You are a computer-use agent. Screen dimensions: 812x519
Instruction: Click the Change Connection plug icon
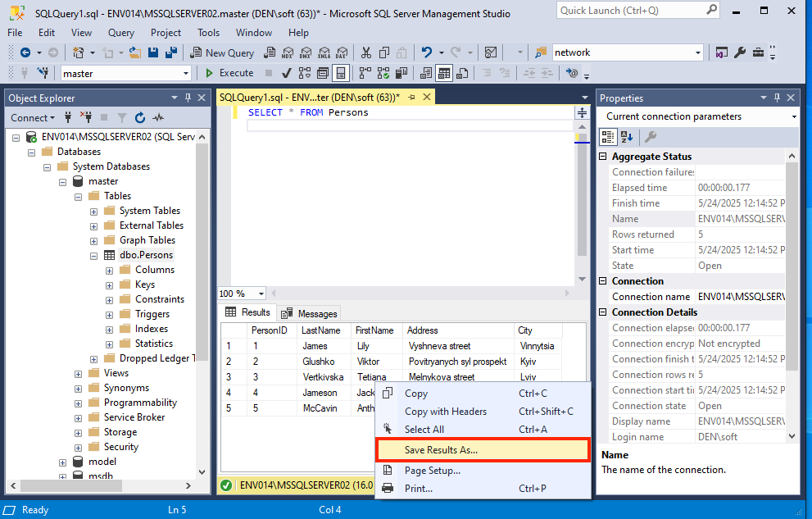[x=43, y=73]
